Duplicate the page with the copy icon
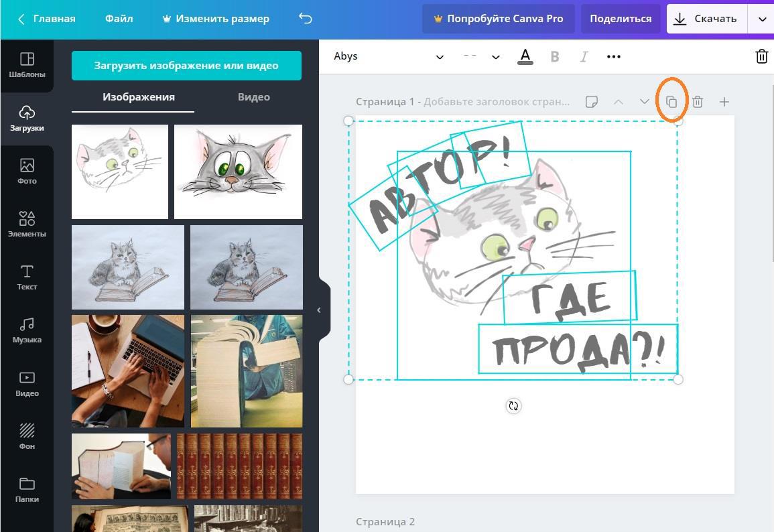Viewport: 774px width, 532px height. click(671, 102)
